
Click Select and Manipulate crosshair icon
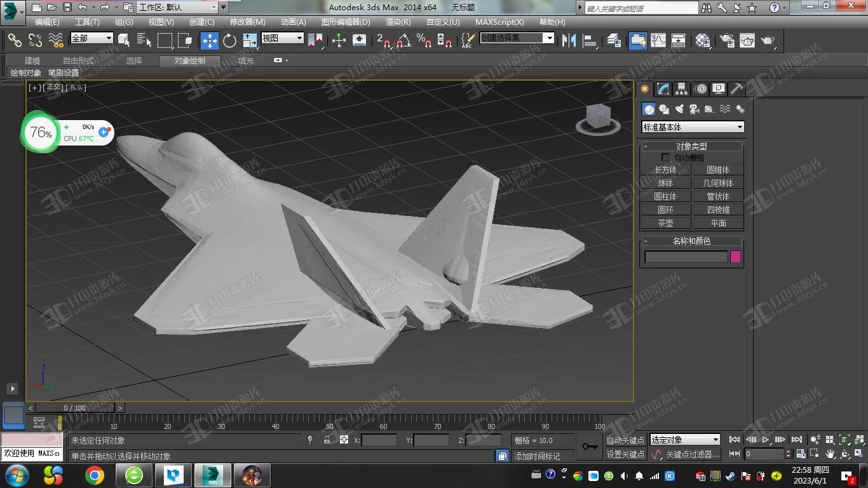click(x=339, y=40)
